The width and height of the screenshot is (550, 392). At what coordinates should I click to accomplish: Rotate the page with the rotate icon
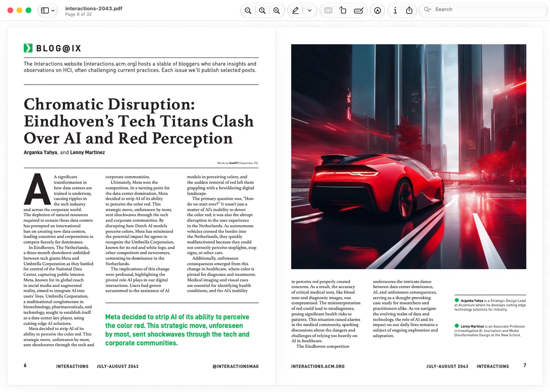point(343,11)
